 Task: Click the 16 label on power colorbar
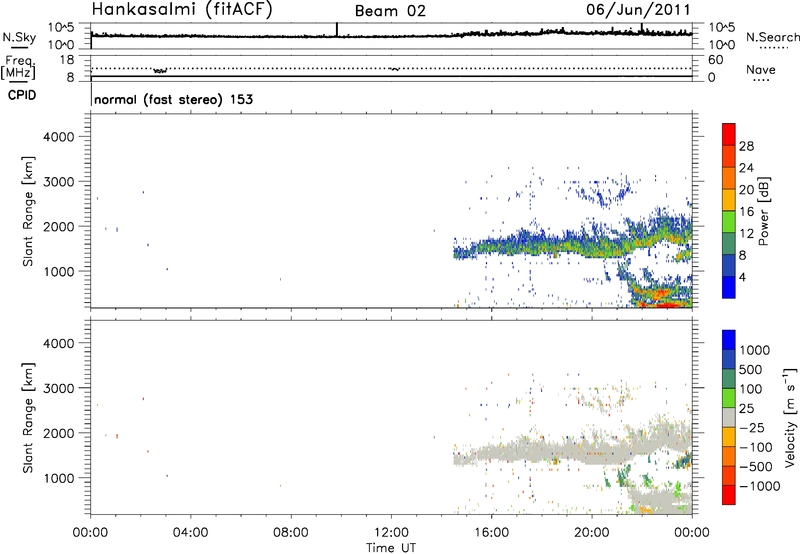coord(746,212)
